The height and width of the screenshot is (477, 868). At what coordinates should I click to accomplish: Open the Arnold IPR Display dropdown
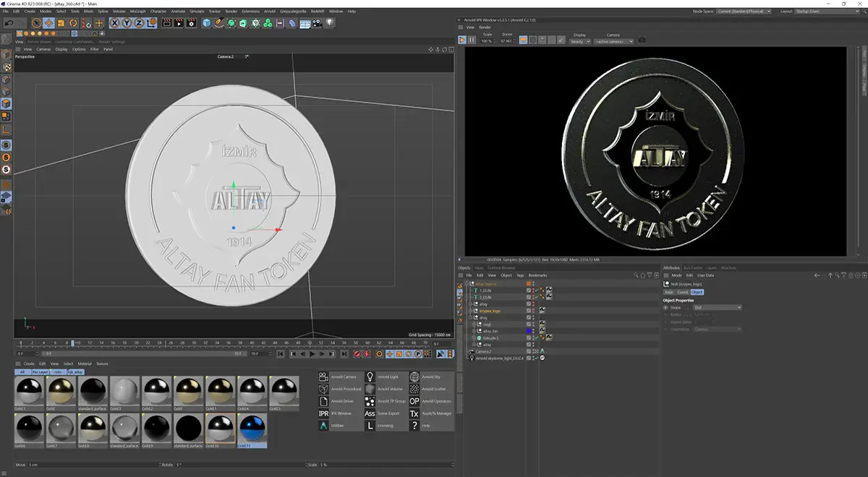[579, 41]
